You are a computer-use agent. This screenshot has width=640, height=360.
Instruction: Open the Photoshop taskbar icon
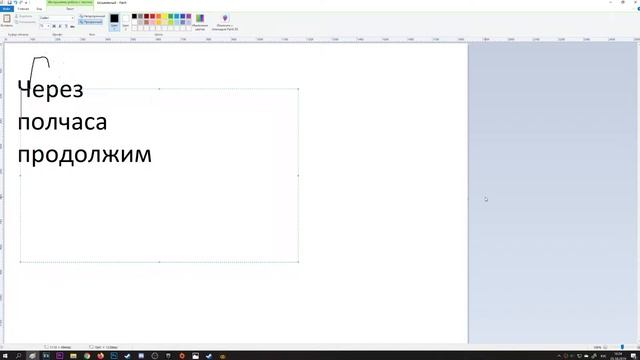click(x=114, y=356)
